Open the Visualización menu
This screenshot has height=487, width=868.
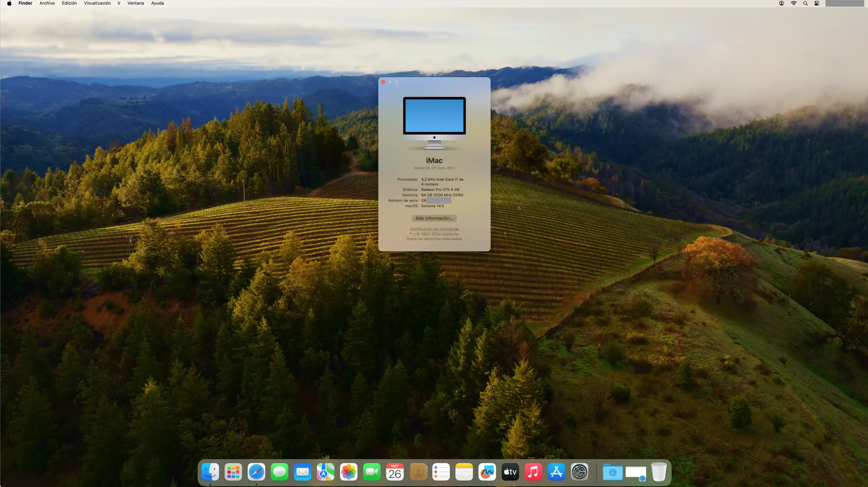tap(97, 3)
